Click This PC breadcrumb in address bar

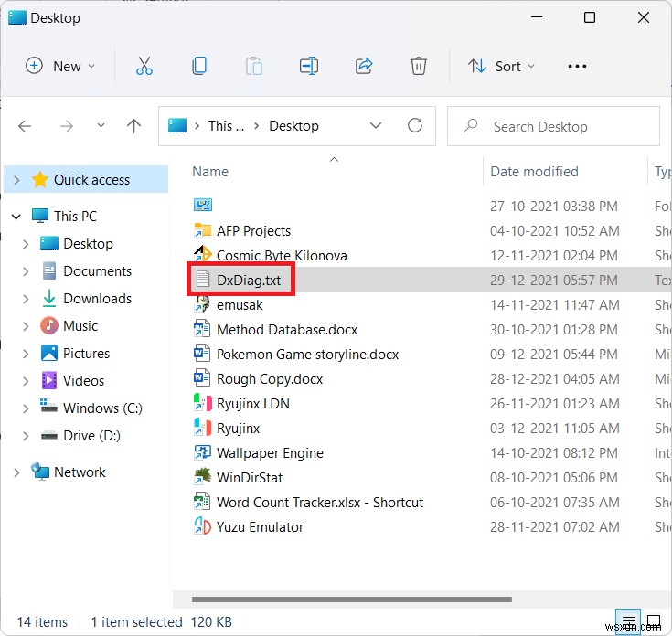tap(226, 126)
